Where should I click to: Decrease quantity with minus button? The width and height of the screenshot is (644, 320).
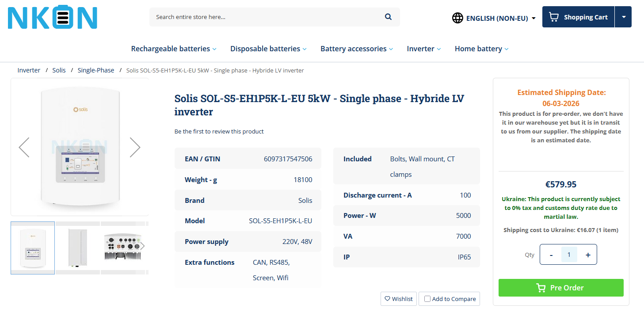tap(551, 255)
